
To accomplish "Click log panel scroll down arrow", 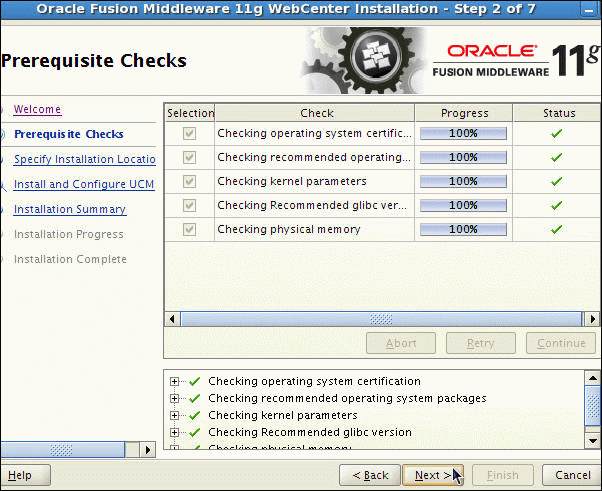I will (x=592, y=441).
